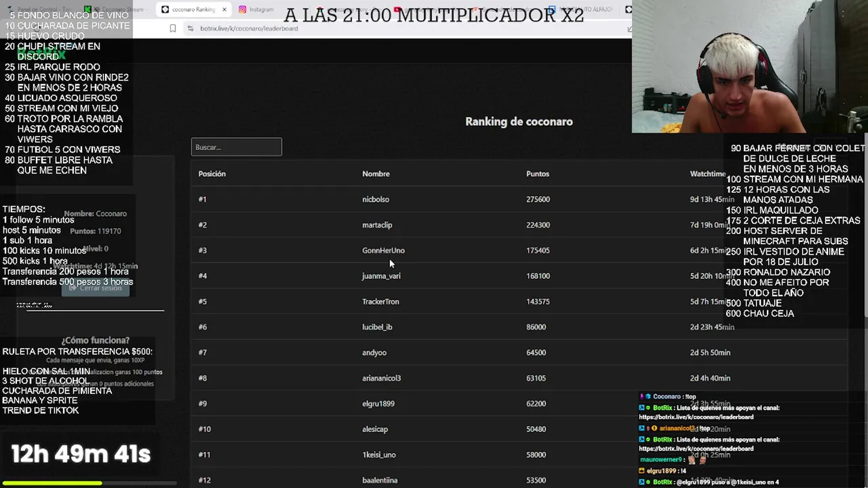Sort by the Nombre column header
This screenshot has height=488, width=868.
pos(376,174)
